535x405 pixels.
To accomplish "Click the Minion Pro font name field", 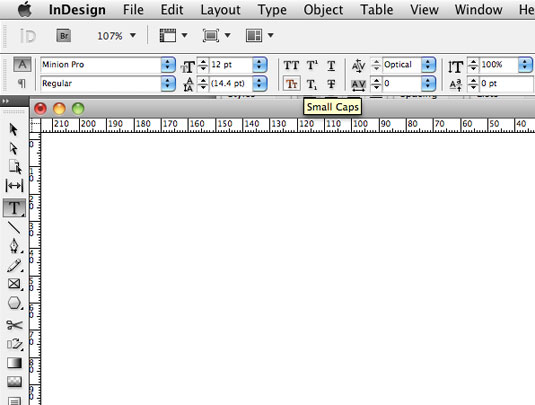I will [x=101, y=64].
